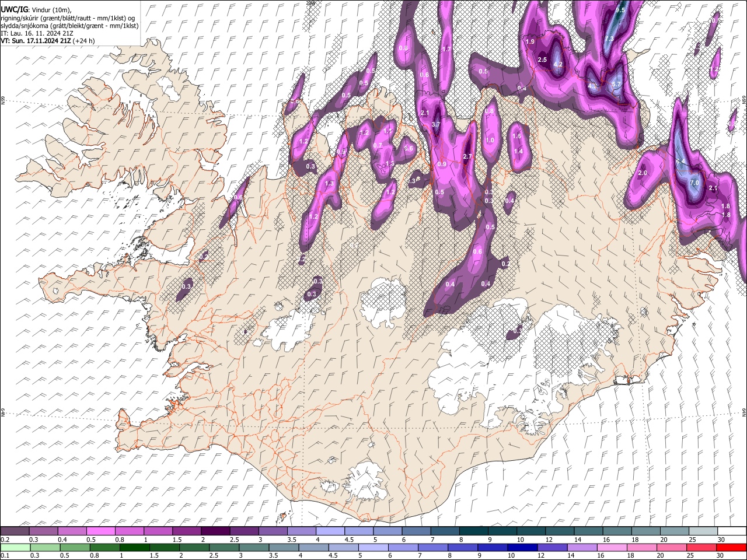Screen dimensions: 747x560
Task: Click the 2.7 precipitation value on the map
Action: (x=467, y=157)
